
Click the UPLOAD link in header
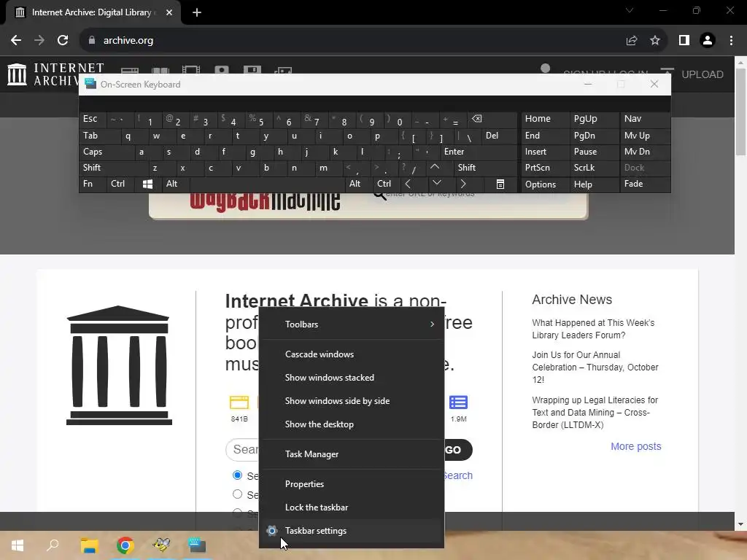(703, 75)
